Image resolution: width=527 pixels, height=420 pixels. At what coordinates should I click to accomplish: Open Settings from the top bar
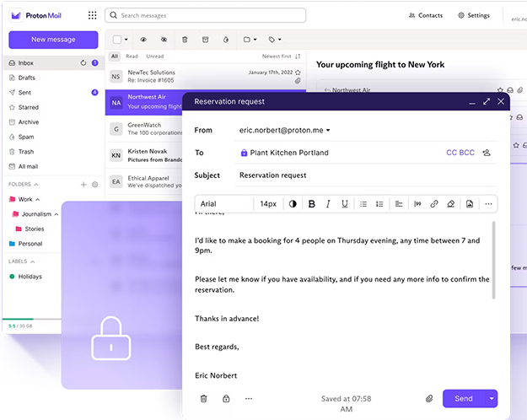click(x=474, y=15)
